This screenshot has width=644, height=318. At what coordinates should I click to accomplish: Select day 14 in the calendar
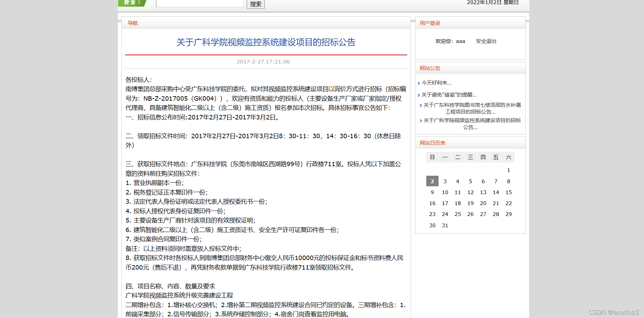[496, 192]
